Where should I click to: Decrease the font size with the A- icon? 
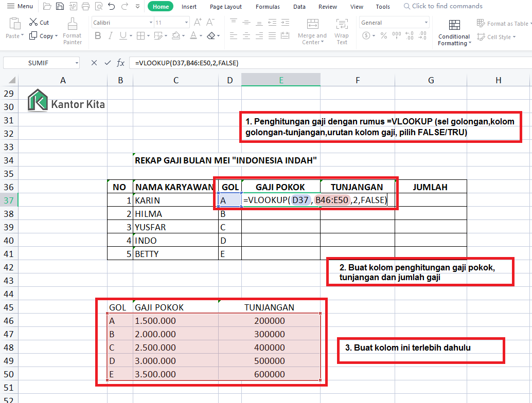[210, 23]
